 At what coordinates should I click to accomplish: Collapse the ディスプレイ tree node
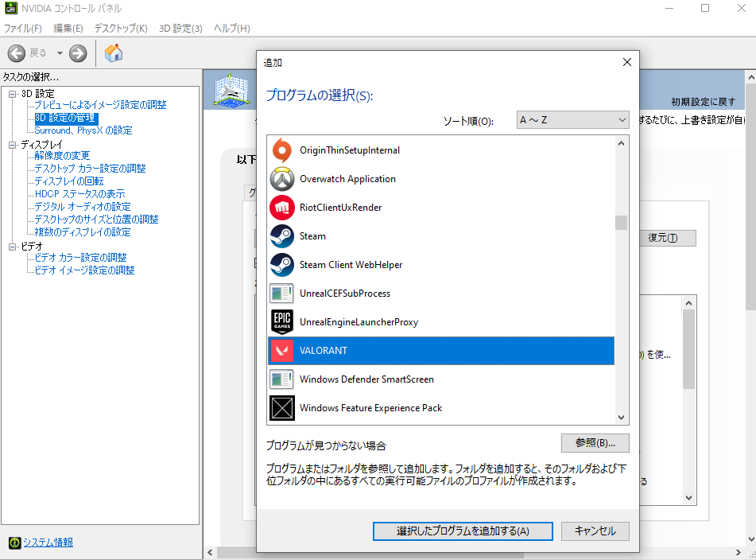[13, 145]
